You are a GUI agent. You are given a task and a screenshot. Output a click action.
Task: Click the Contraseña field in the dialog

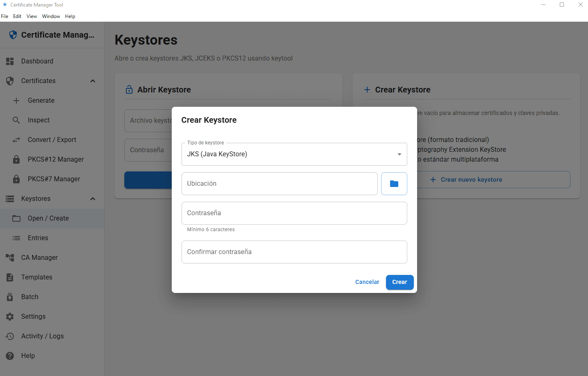[x=294, y=213]
